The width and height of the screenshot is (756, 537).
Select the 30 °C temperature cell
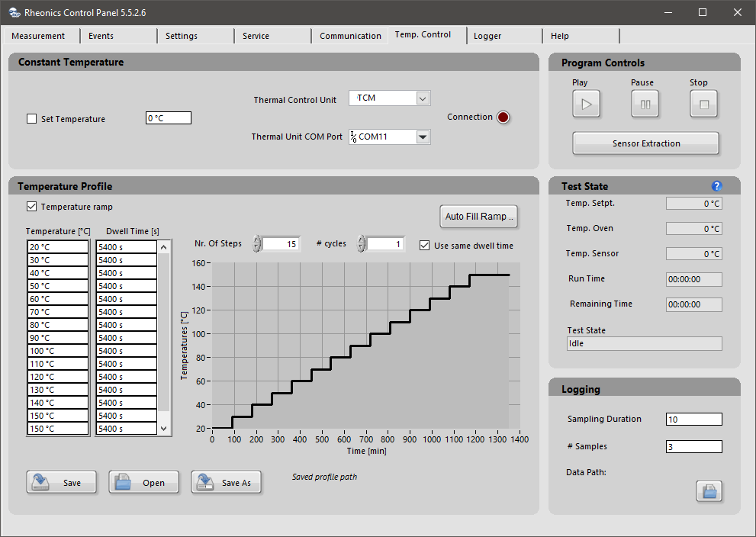click(x=58, y=260)
